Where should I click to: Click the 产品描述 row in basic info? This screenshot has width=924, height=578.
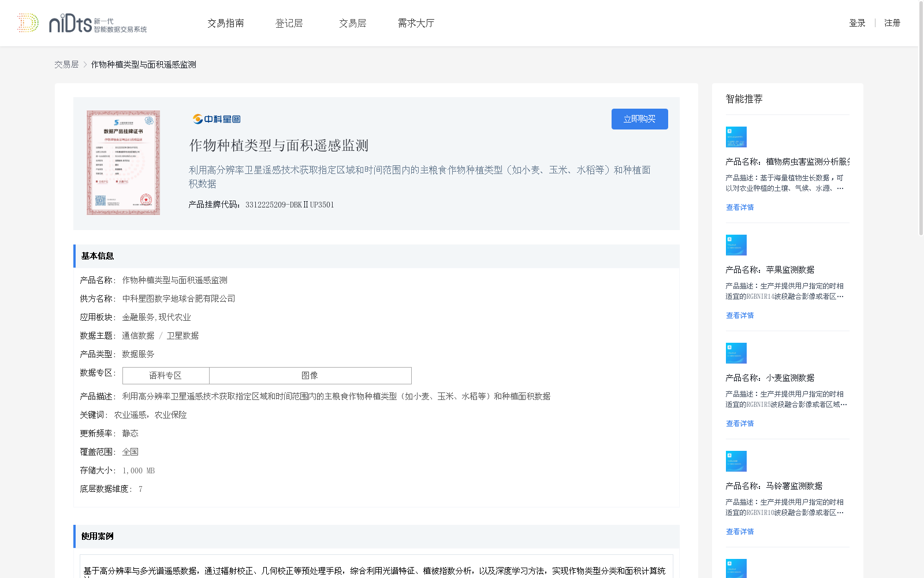(x=315, y=397)
